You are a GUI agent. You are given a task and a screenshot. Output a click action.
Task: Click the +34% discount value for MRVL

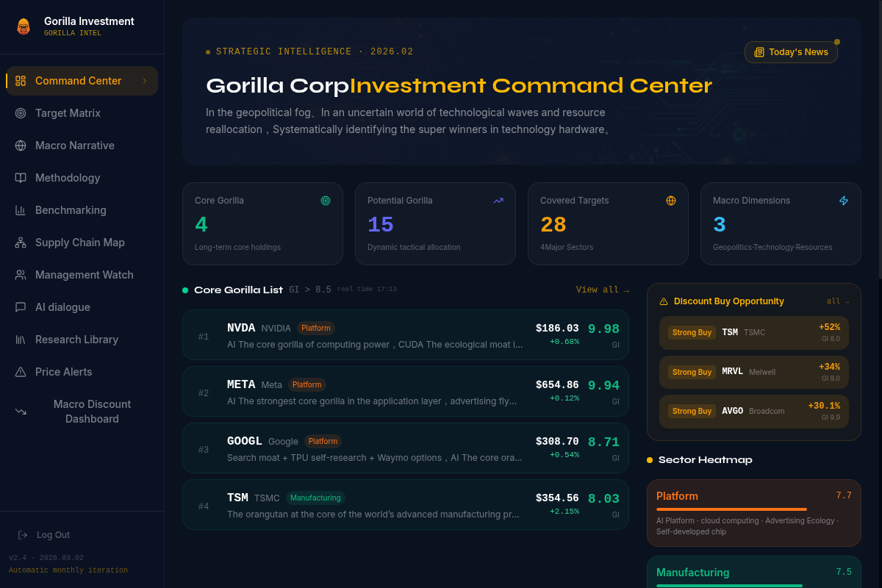[829, 367]
